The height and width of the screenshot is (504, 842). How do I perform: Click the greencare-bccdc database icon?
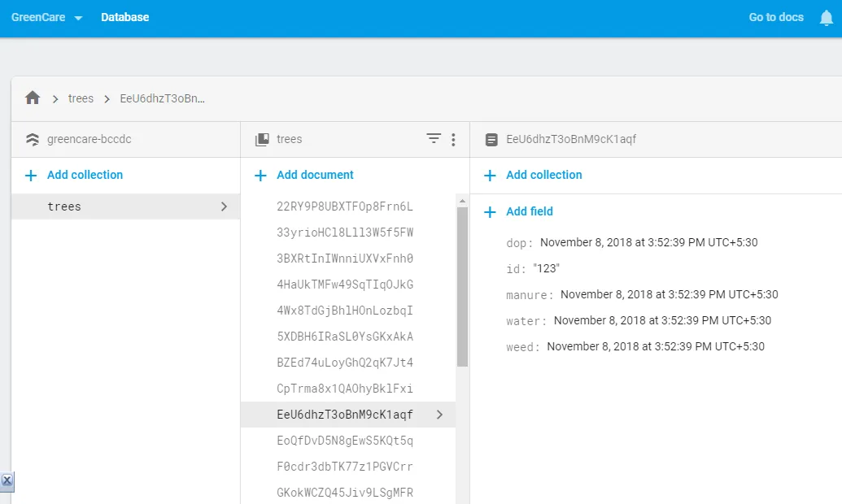[x=33, y=140]
